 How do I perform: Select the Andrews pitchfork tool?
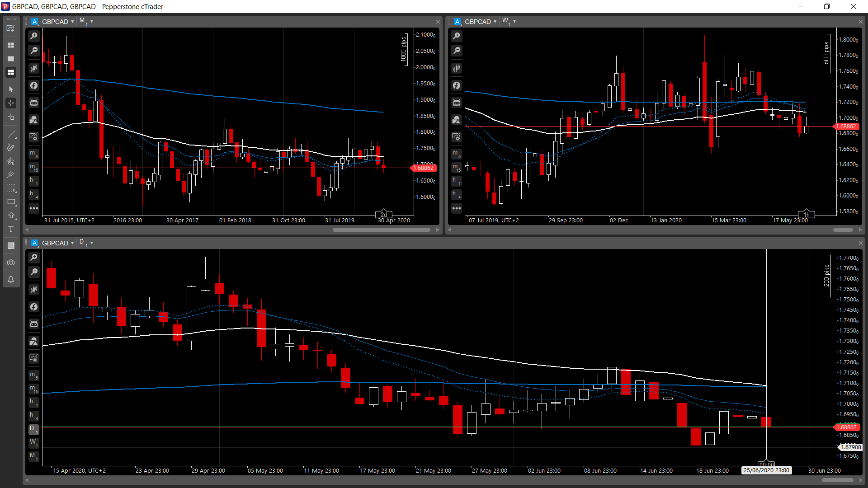coord(11,174)
